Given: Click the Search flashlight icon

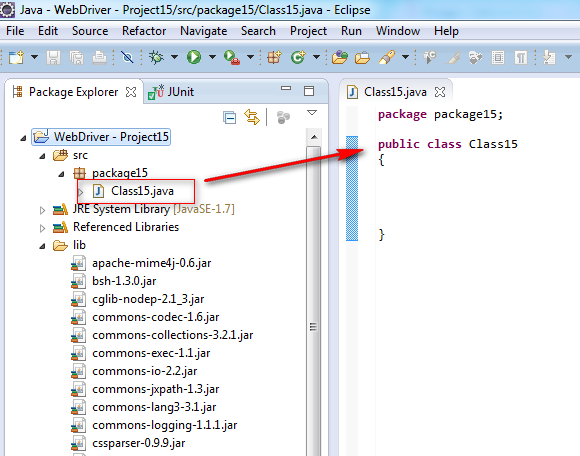Looking at the screenshot, I should click(x=387, y=57).
